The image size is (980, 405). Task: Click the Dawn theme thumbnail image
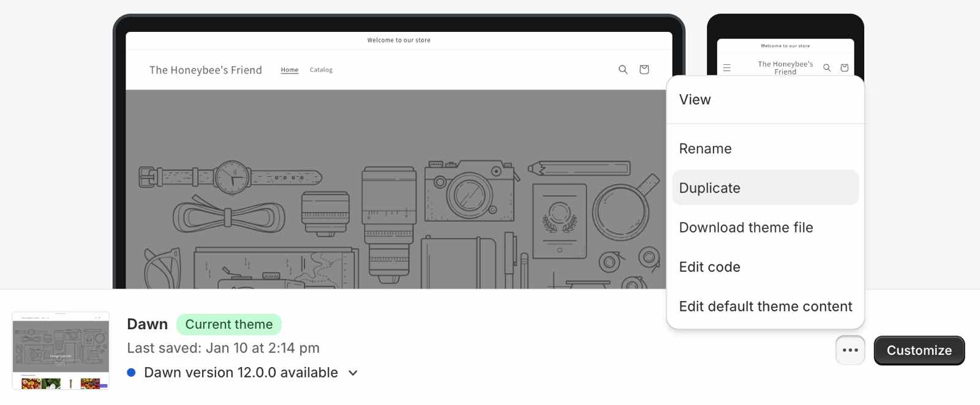coord(61,351)
